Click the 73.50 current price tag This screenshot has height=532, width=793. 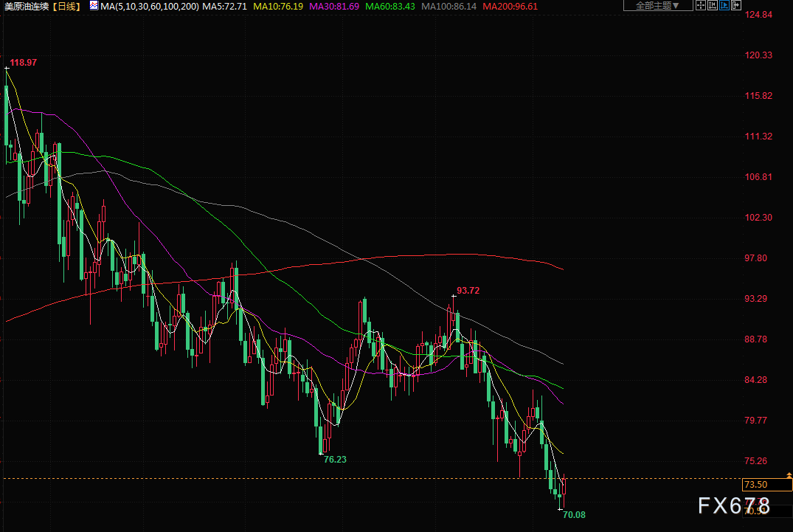[766, 485]
